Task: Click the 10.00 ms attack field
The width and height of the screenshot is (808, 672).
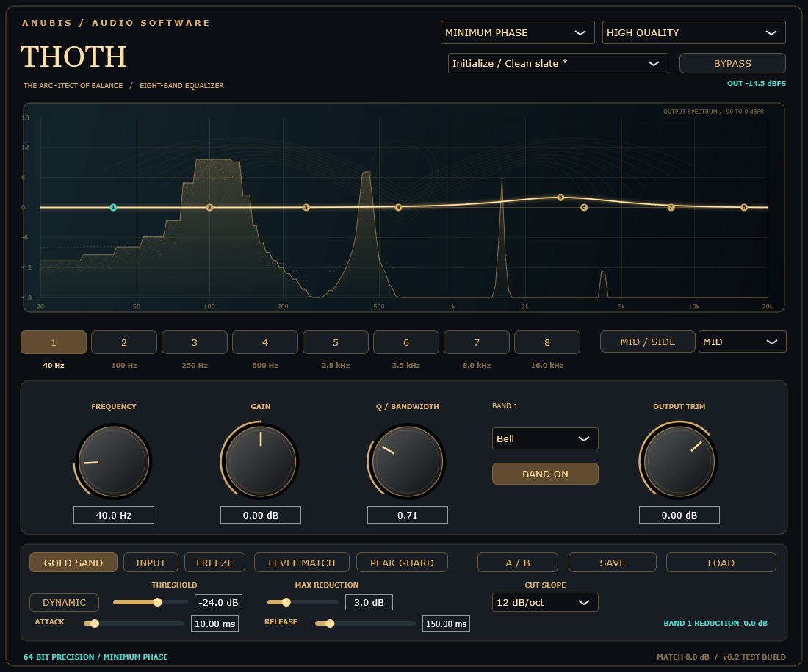Action: pos(215,624)
